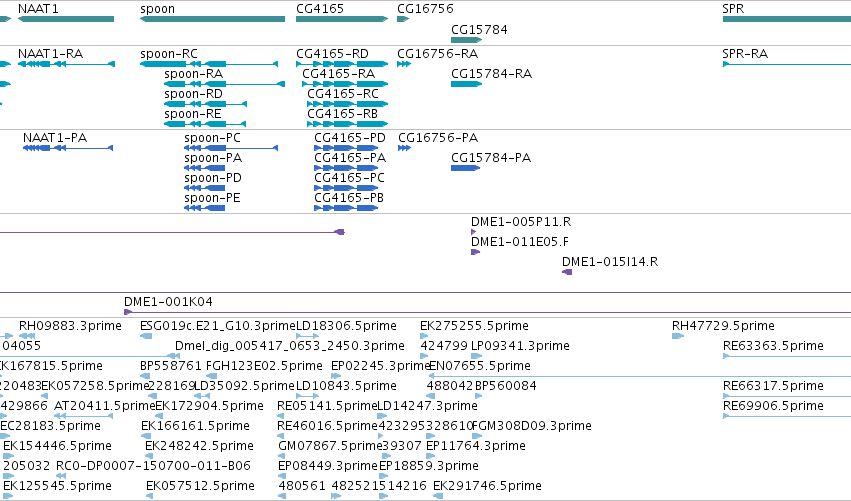Select the EN07655.5prime EST label
Image resolution: width=851 pixels, height=501 pixels.
pos(480,366)
